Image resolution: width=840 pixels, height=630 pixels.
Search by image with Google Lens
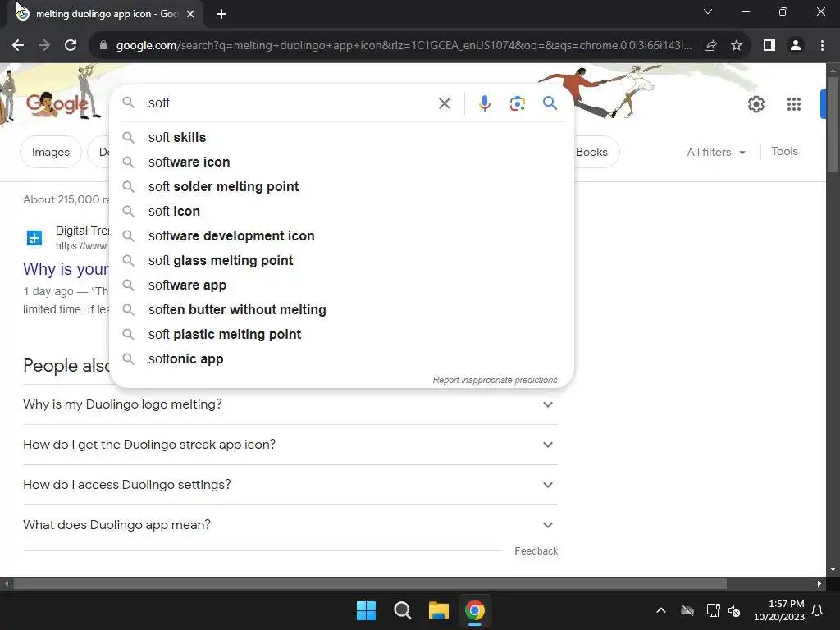click(517, 103)
